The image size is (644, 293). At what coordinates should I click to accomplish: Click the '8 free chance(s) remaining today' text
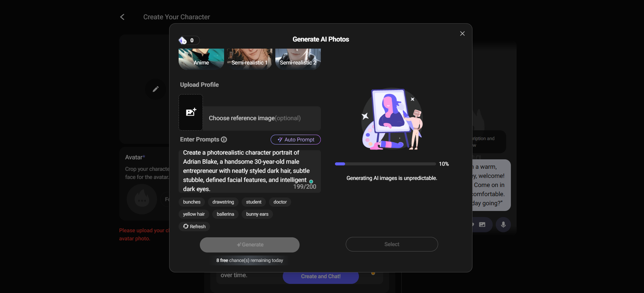click(250, 260)
